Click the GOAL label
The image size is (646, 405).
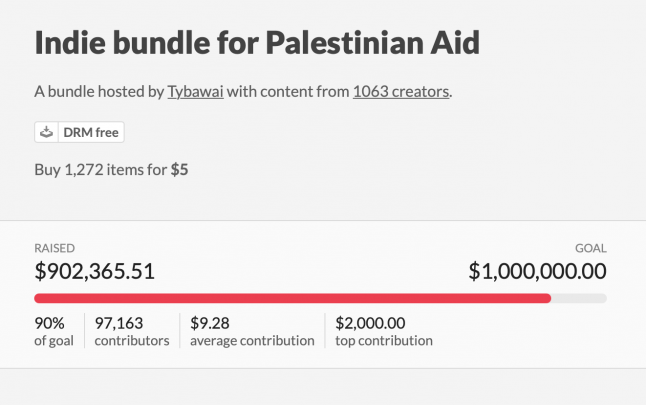[x=590, y=248]
